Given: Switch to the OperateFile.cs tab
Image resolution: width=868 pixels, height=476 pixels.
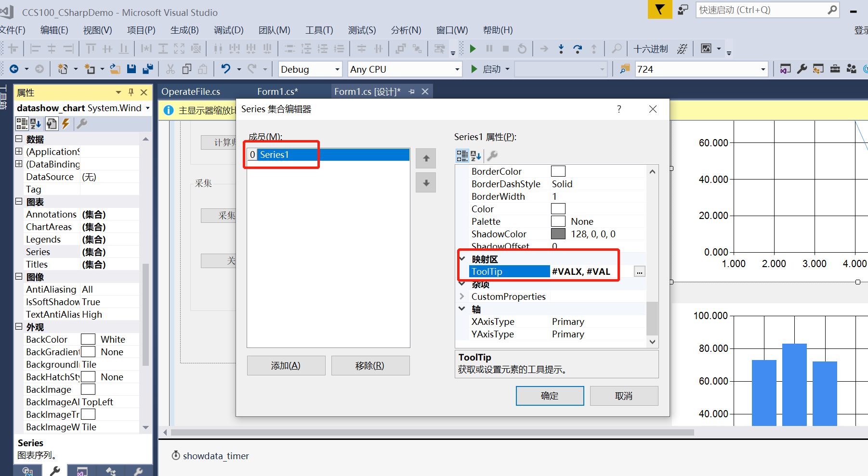Looking at the screenshot, I should pos(191,91).
